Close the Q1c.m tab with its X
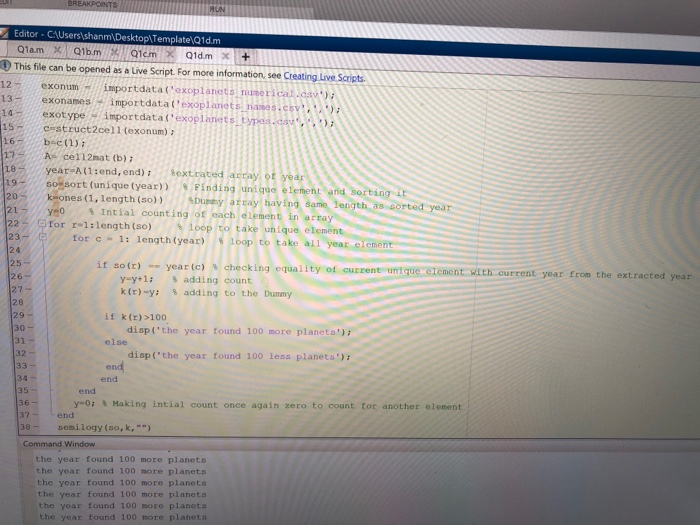 [x=170, y=54]
